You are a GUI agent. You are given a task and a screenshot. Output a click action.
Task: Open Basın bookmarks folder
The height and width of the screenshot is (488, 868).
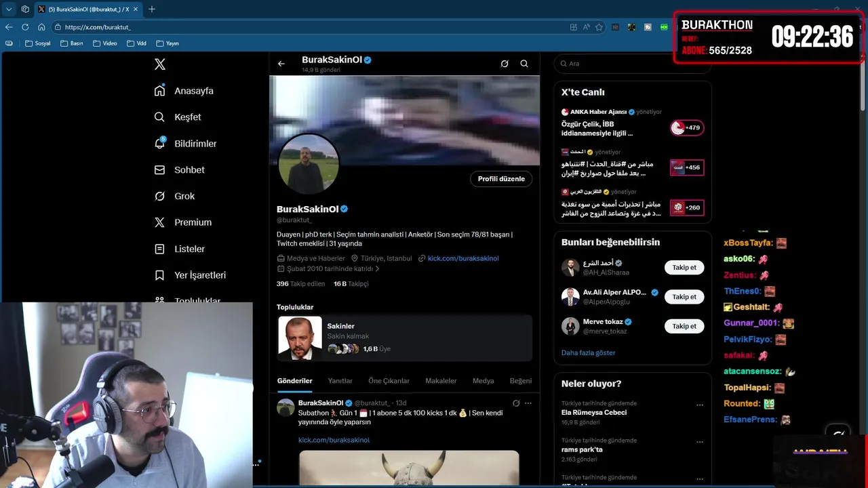72,43
